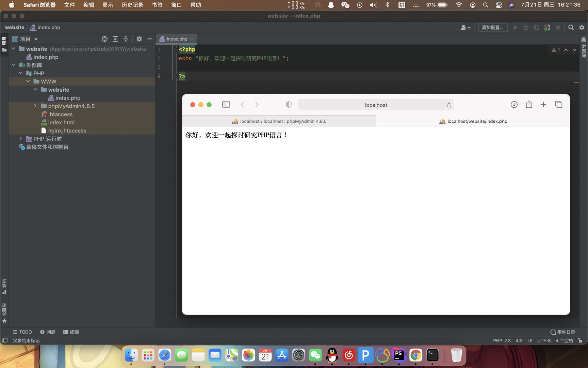Jump to next highlighted error arrow in editor
This screenshot has height=368, width=588.
pyautogui.click(x=574, y=50)
